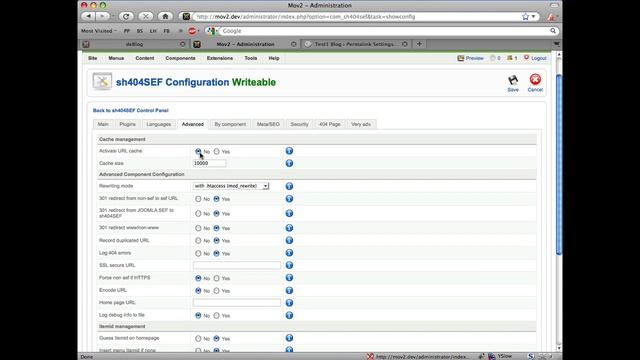Show info for Encode URL
The width and height of the screenshot is (640, 360).
click(289, 290)
